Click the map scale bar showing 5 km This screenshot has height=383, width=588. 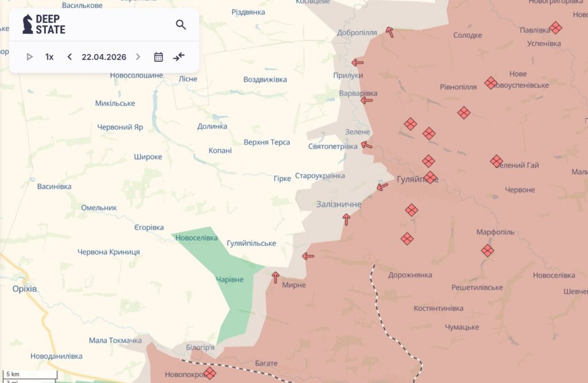[29, 374]
